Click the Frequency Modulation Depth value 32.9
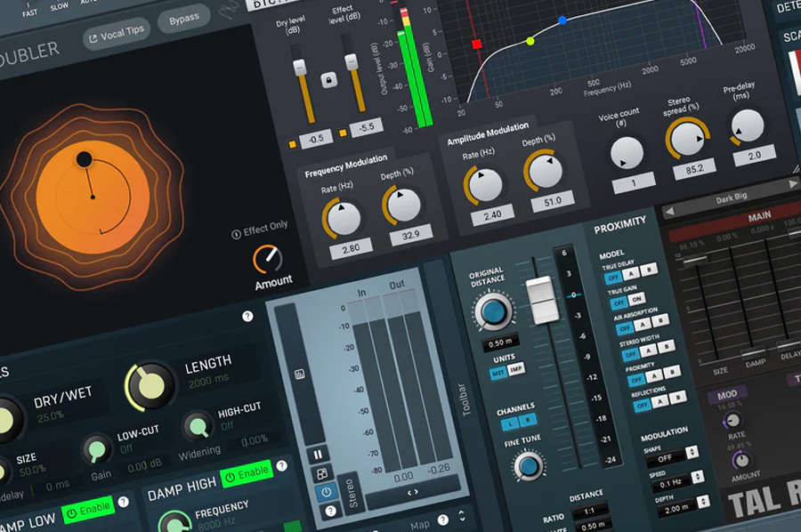Image resolution: width=801 pixels, height=532 pixels. (410, 235)
